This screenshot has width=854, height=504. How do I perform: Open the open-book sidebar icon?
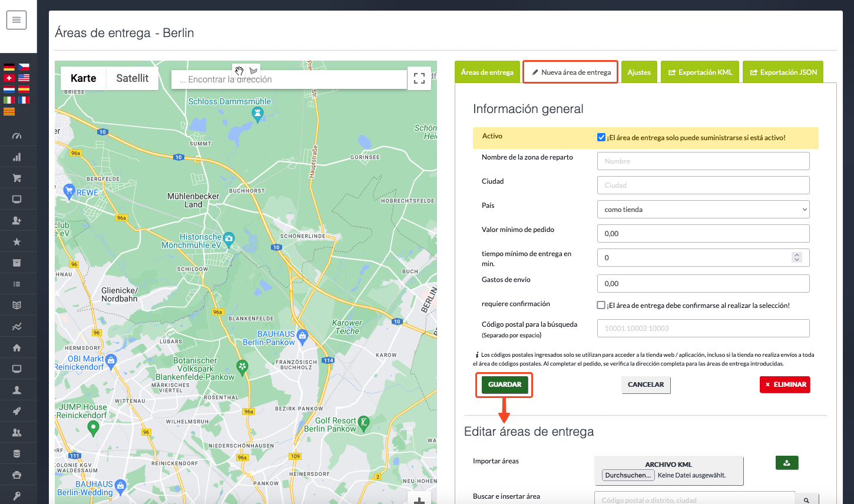click(x=16, y=306)
